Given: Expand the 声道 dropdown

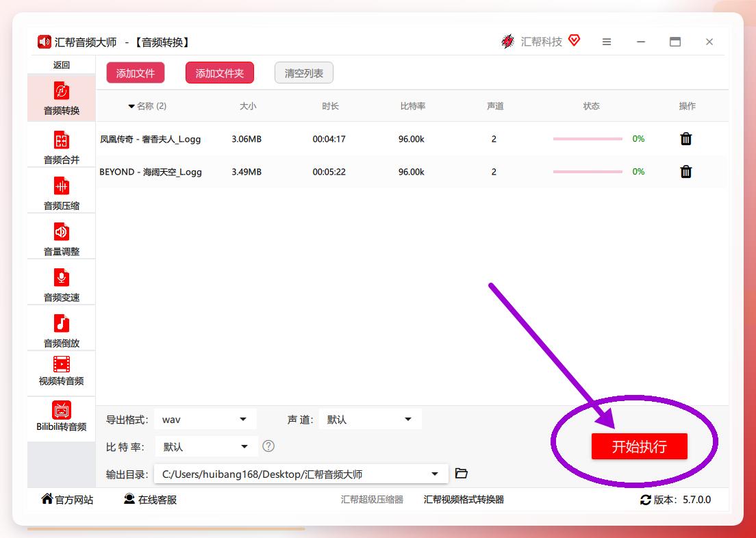Looking at the screenshot, I should (370, 420).
